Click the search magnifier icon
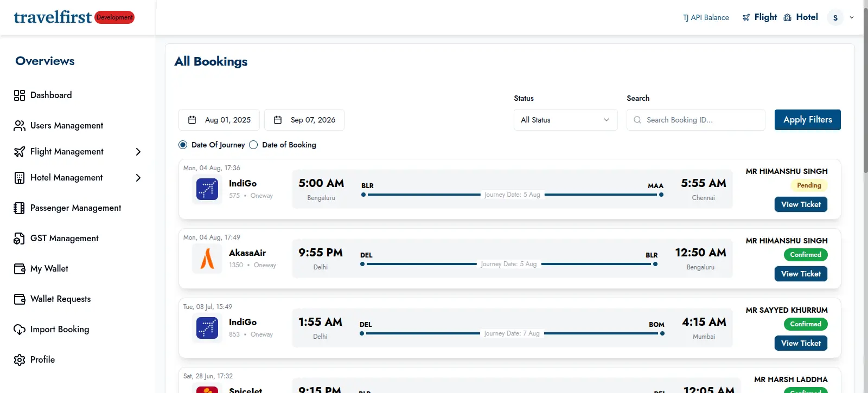This screenshot has height=393, width=868. point(637,120)
